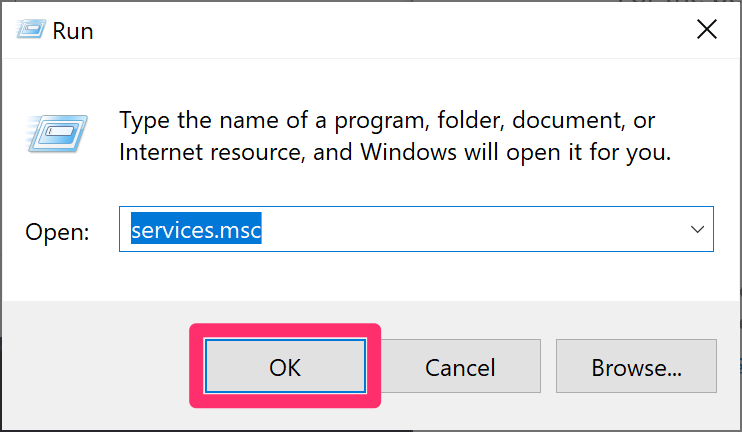This screenshot has width=742, height=432.
Task: Close the Run dialog with X
Action: 707,30
